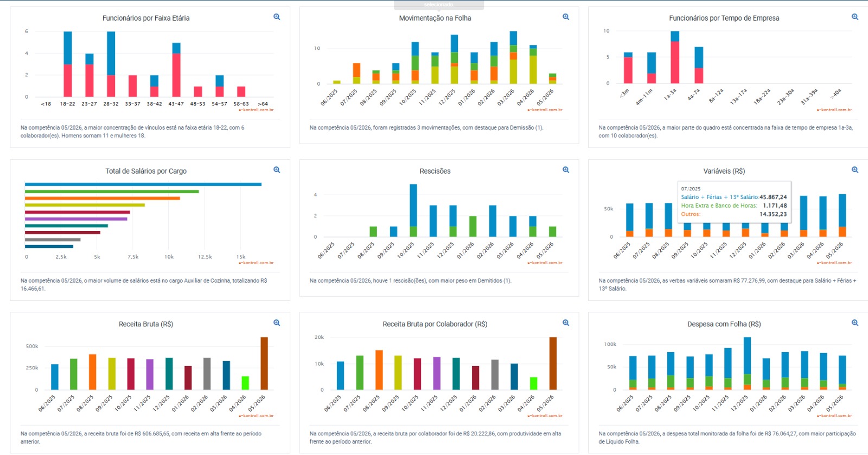
Task: Click the summary mentioning 'Homens somam 11 e mulheres 18'
Action: click(x=132, y=132)
